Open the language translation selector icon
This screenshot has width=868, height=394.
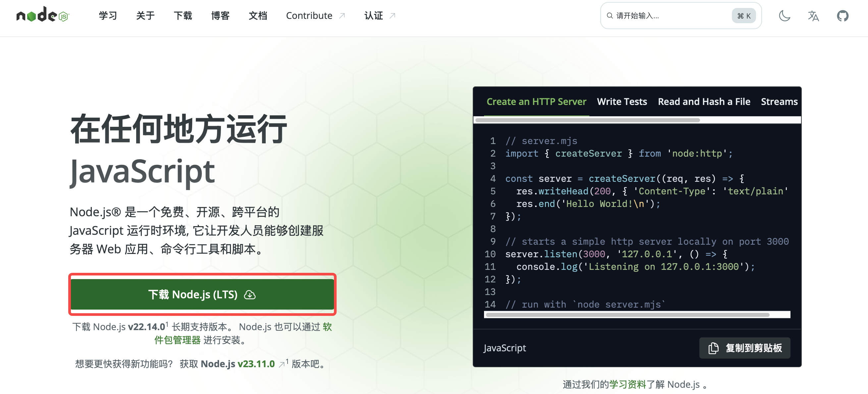point(813,16)
